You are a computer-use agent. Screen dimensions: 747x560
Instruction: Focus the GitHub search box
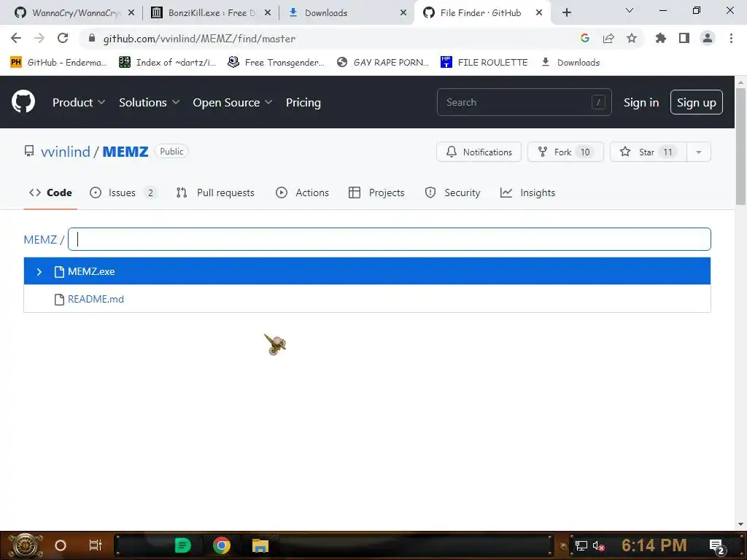tap(524, 102)
